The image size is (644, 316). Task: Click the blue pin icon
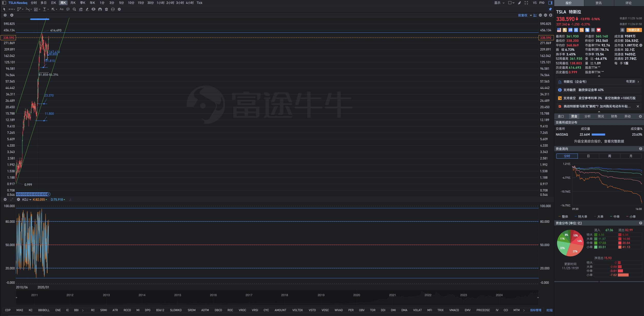tap(550, 9)
